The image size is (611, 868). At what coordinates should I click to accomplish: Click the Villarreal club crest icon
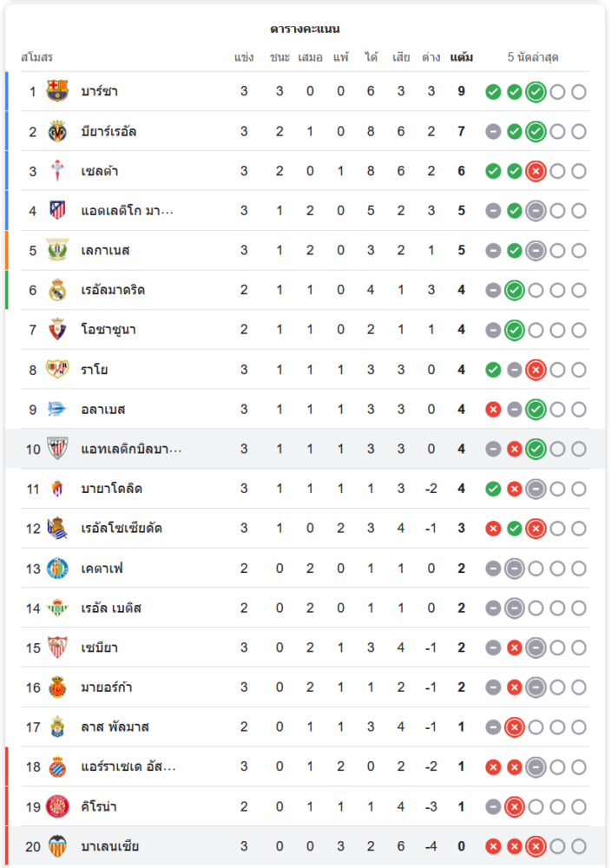pos(57,131)
